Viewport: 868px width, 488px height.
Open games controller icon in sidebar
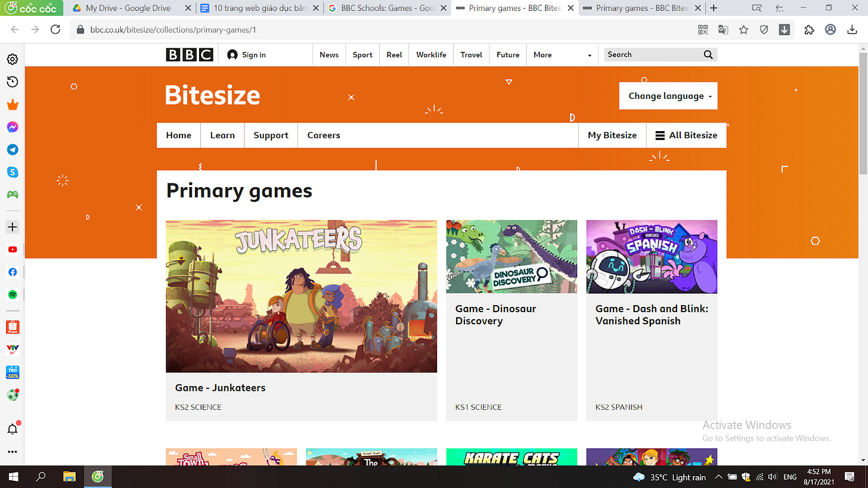click(13, 194)
